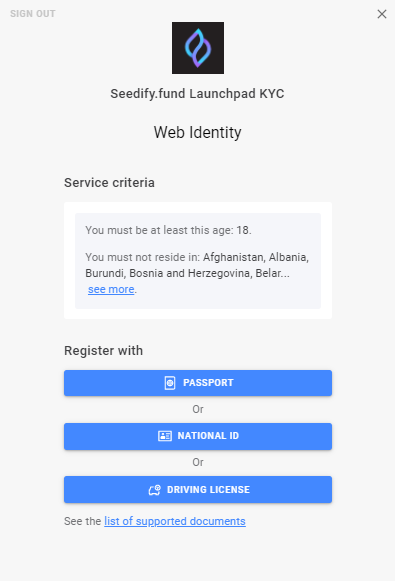This screenshot has width=395, height=581.
Task: Expand the country list via see more
Action: tap(111, 289)
